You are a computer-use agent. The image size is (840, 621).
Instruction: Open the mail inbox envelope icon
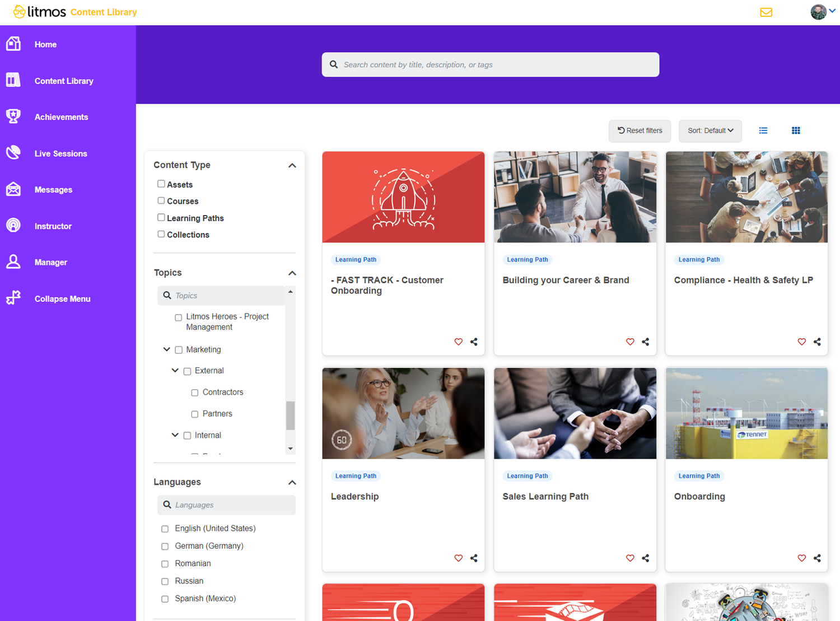tap(766, 12)
